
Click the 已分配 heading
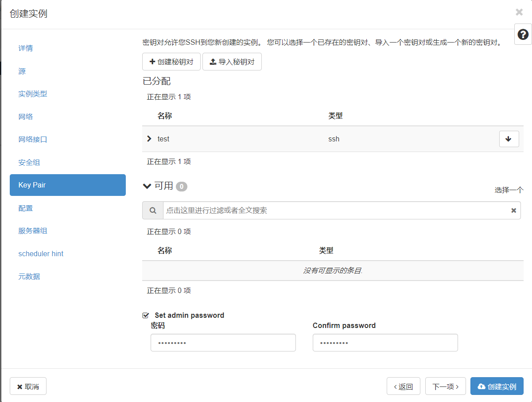[x=156, y=81]
